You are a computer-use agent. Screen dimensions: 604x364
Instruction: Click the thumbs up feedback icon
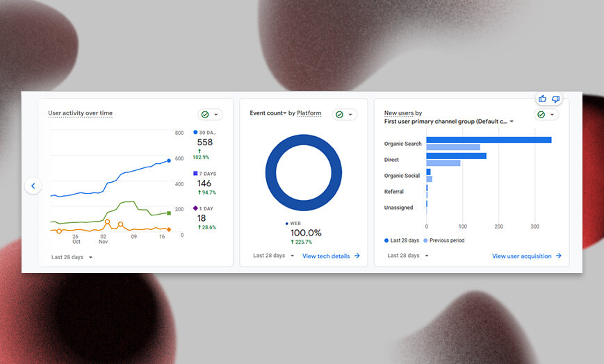point(542,99)
